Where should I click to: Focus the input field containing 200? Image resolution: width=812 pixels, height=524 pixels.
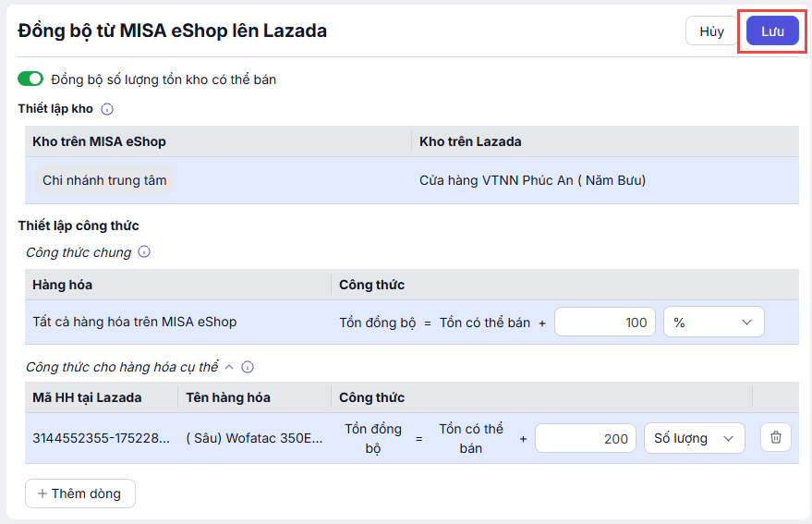coord(585,439)
